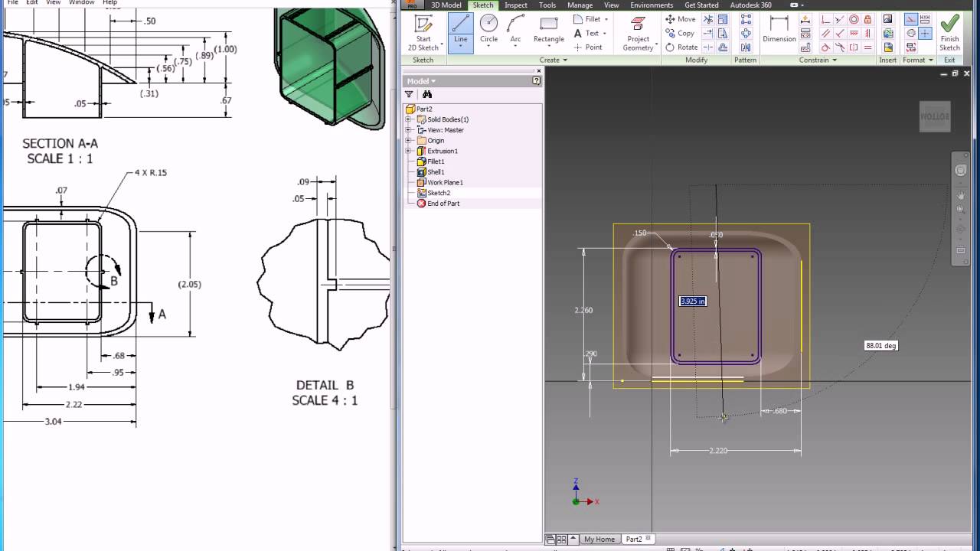Click Project Geometry in the ribbon
980x551 pixels.
click(x=638, y=32)
